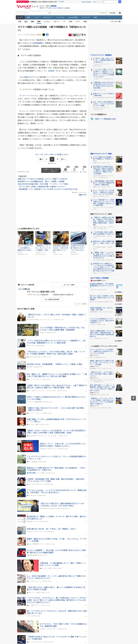Open the スポーツ category
Screen dimensions: 138x644
click(56, 21)
